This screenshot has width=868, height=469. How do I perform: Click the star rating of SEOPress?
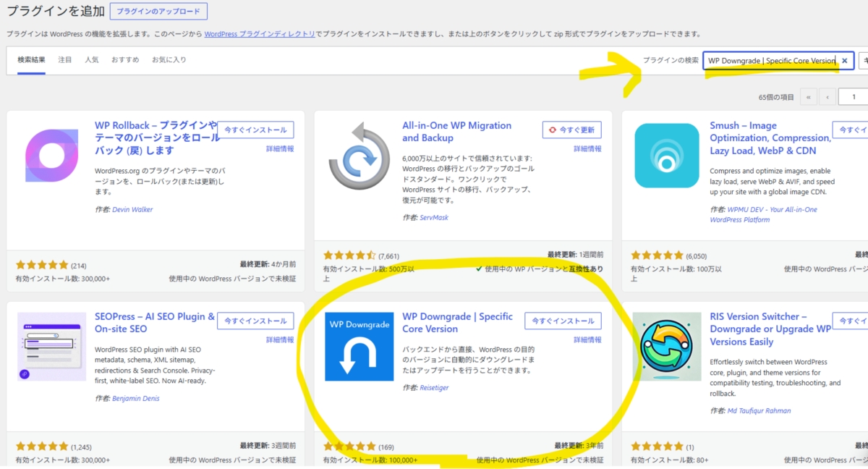click(x=42, y=446)
